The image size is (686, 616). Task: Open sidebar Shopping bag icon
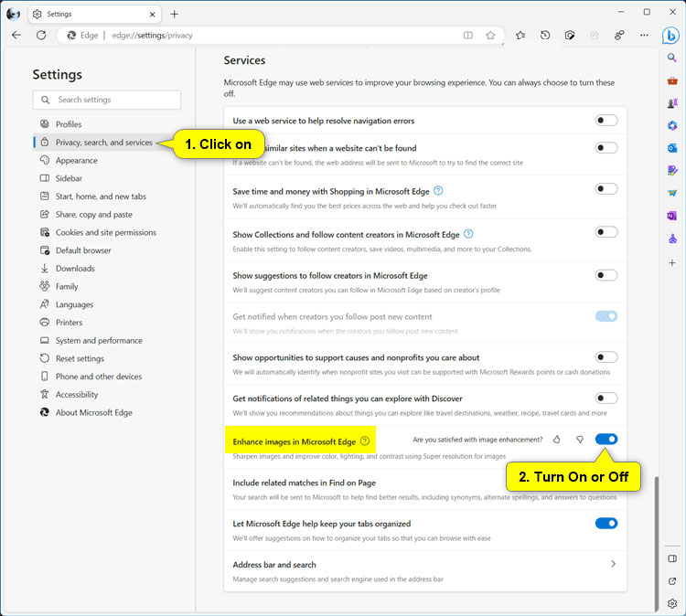tap(672, 80)
